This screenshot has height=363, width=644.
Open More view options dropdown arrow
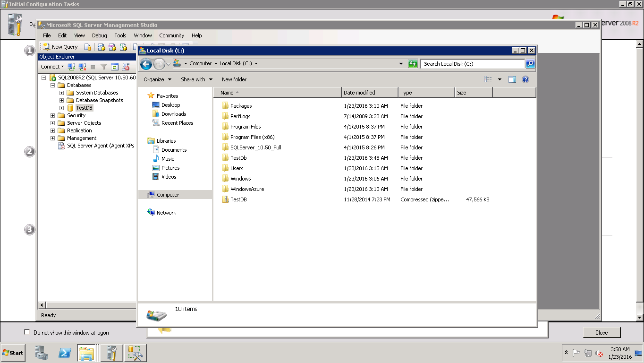pos(500,79)
